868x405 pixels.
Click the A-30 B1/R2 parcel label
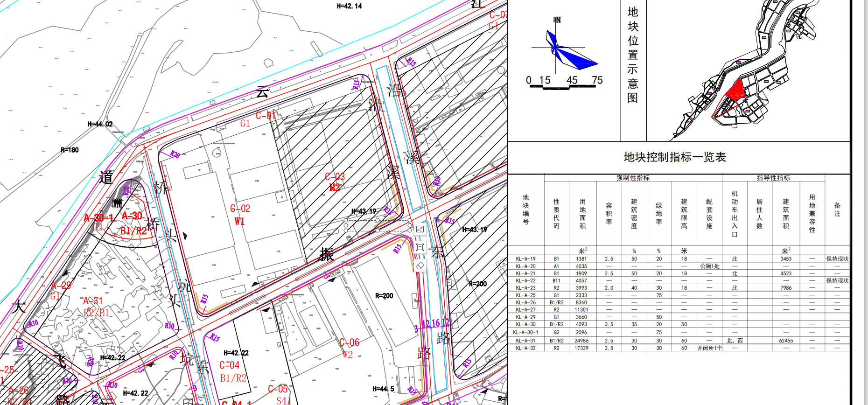(x=133, y=223)
